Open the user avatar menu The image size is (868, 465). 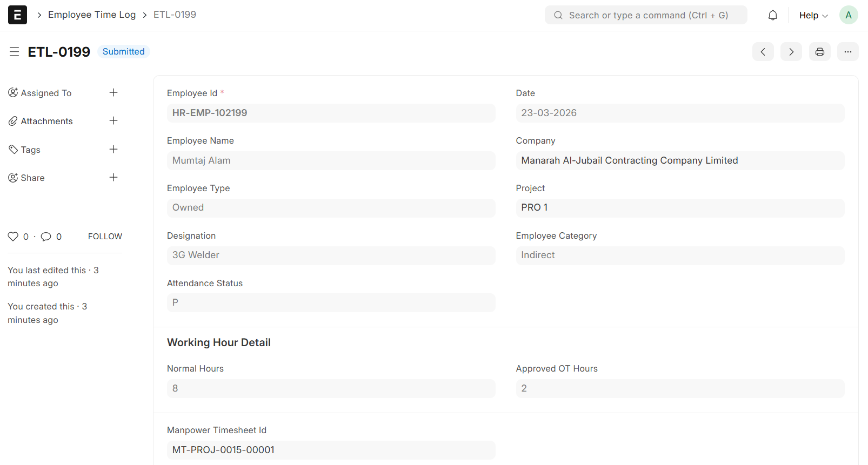[848, 15]
